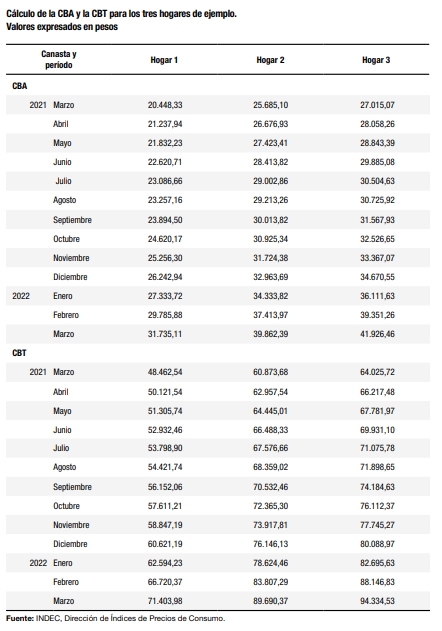Click the Canasta y período header
This screenshot has height=631, width=442.
coord(59,60)
